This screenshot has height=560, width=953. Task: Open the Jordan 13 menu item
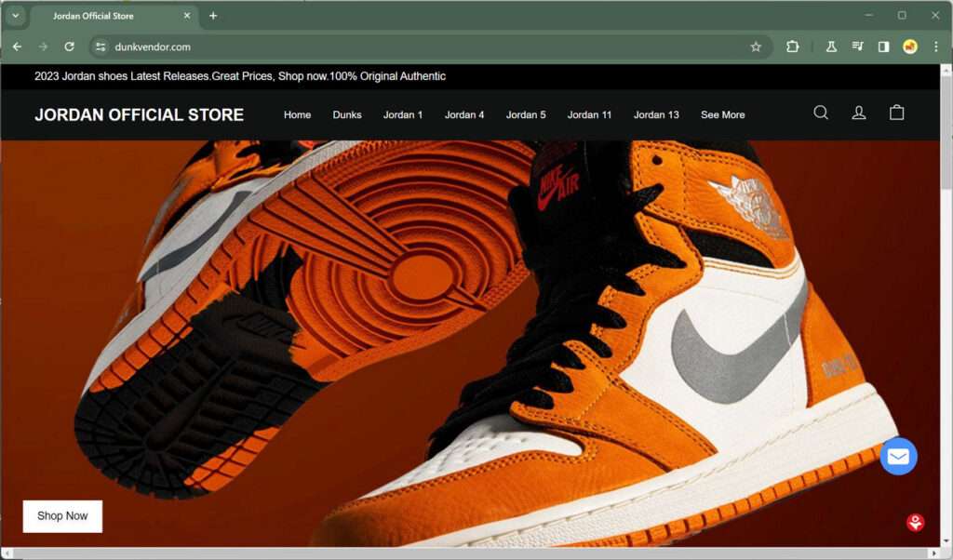(656, 114)
